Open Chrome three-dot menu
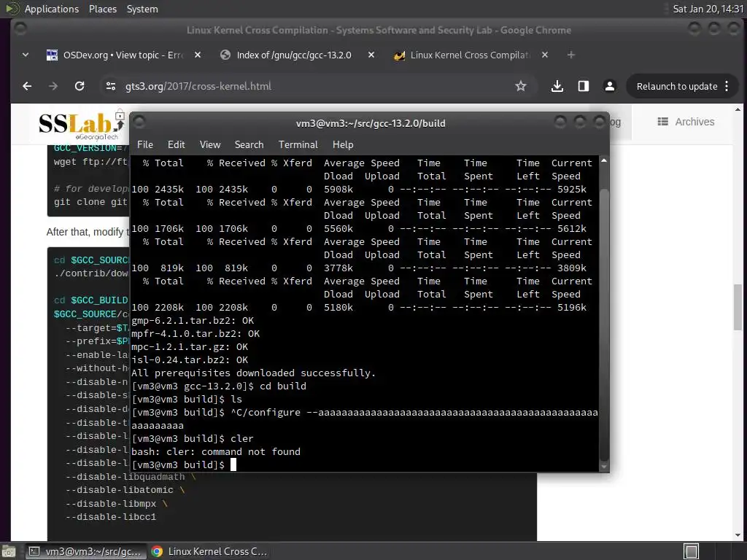Screen dimensions: 747x560 pyautogui.click(x=727, y=86)
